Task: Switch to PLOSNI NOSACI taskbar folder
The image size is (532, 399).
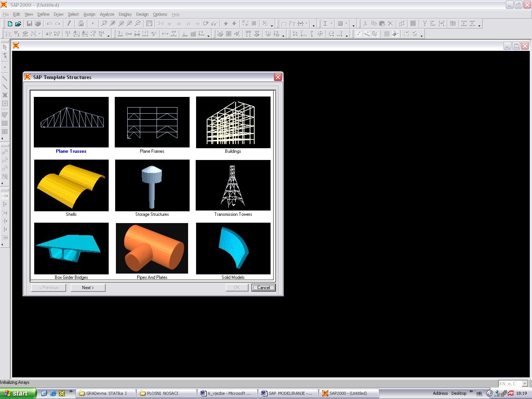Action: [x=167, y=393]
